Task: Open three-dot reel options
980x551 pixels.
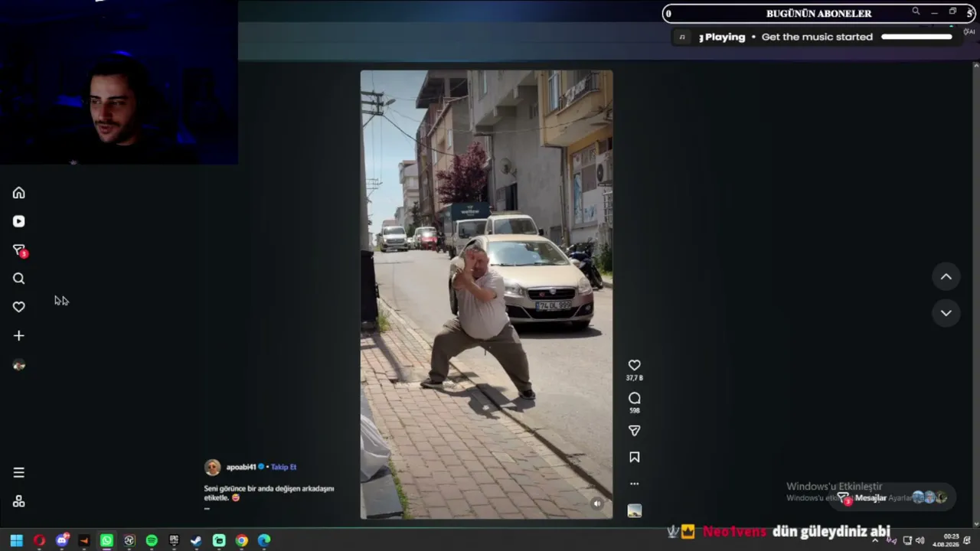Action: click(634, 484)
